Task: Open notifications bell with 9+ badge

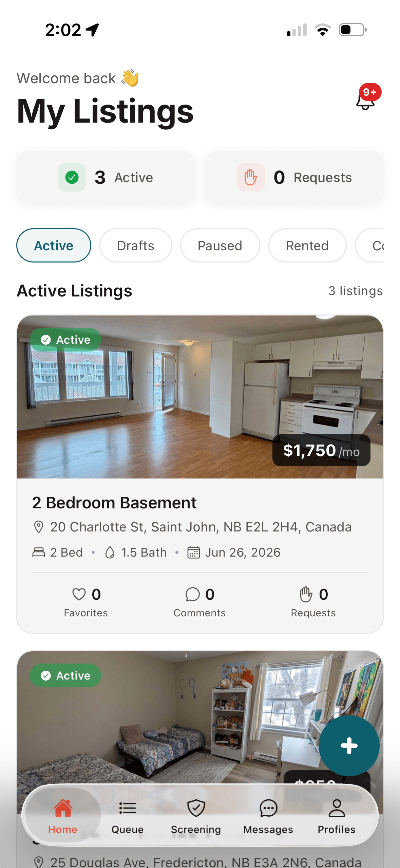Action: [x=366, y=99]
